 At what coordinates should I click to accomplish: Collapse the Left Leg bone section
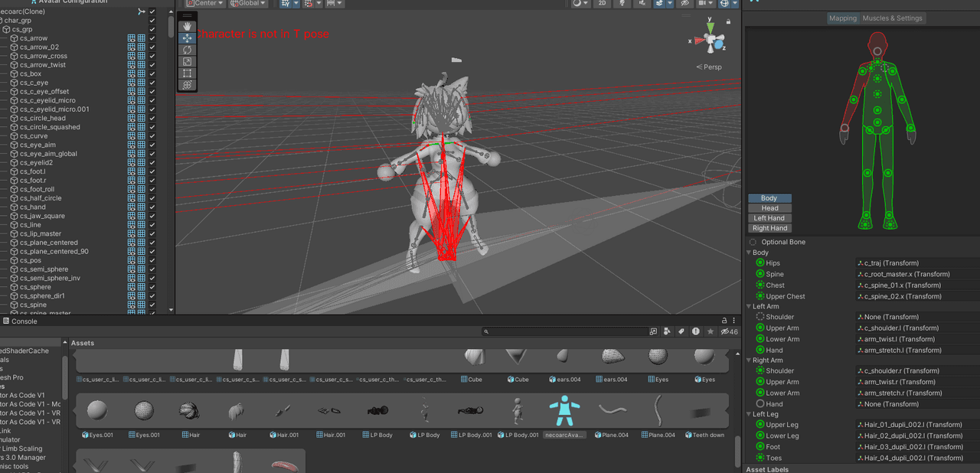[750, 414]
